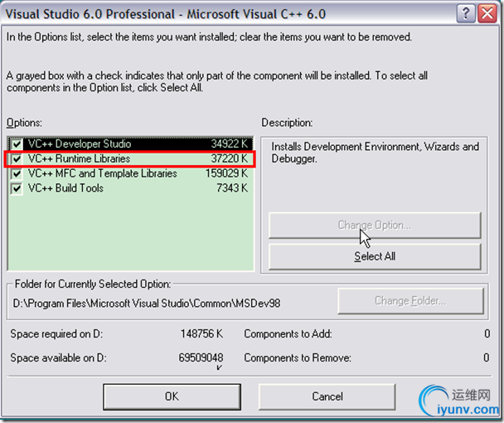
Task: Click the 34922 K size value
Action: pos(229,143)
